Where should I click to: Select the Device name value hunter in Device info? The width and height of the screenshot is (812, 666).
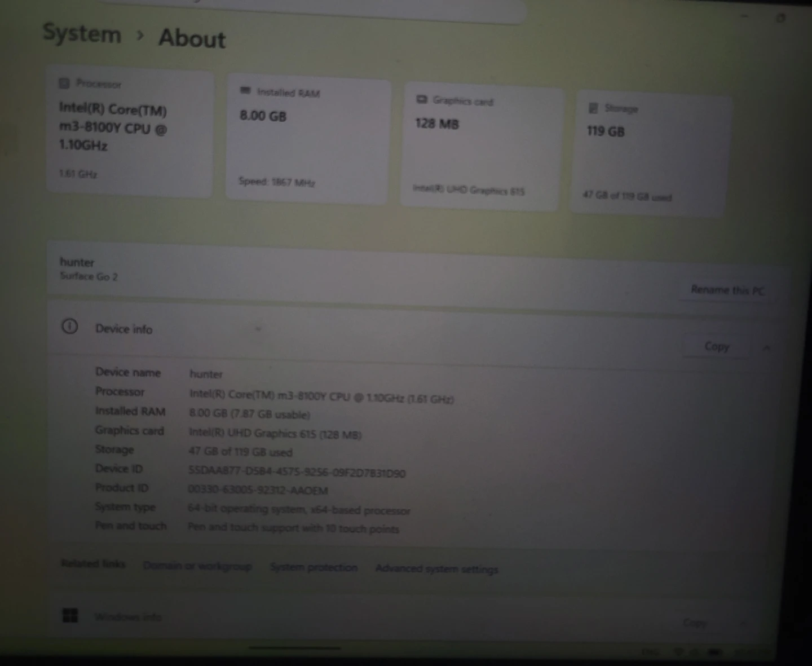pyautogui.click(x=206, y=374)
